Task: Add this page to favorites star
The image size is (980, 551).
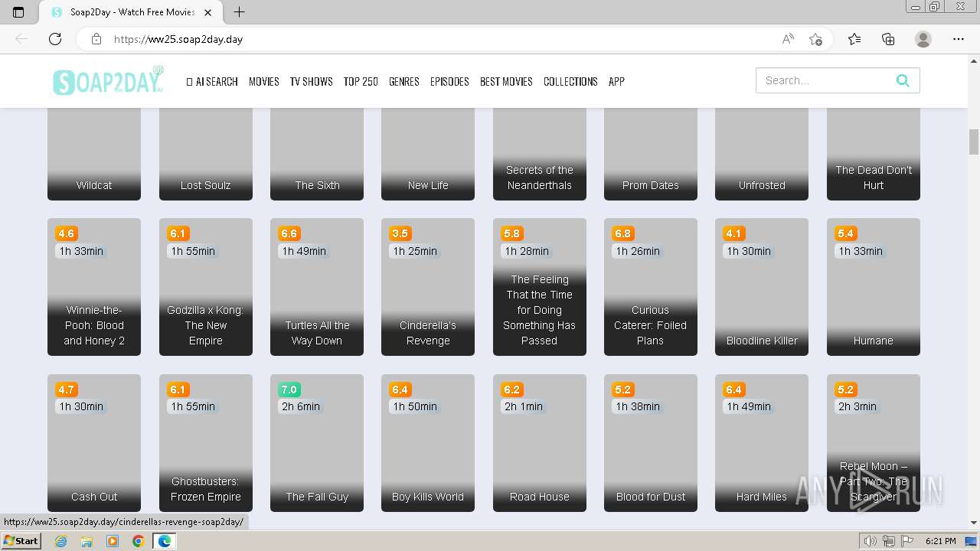Action: point(815,39)
